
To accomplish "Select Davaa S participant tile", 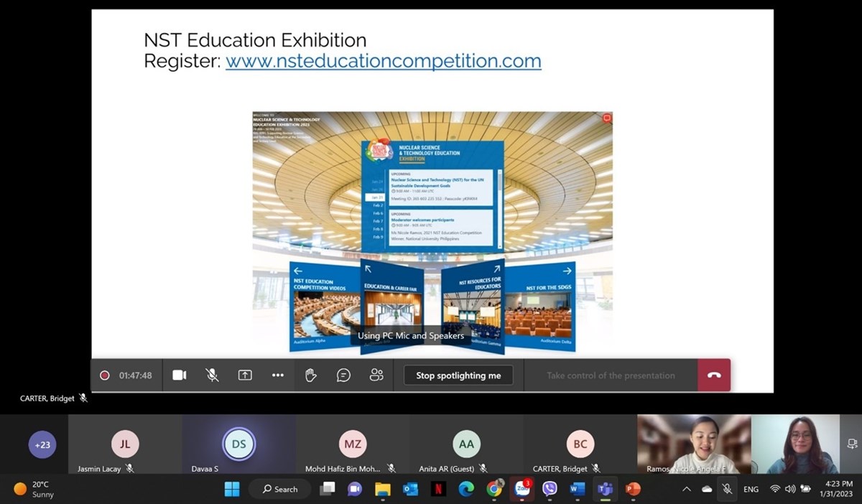I will (238, 445).
